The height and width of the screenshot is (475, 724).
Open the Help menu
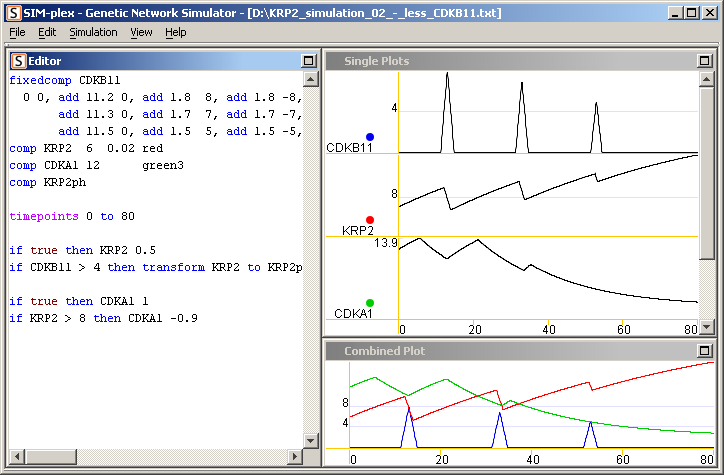[176, 32]
